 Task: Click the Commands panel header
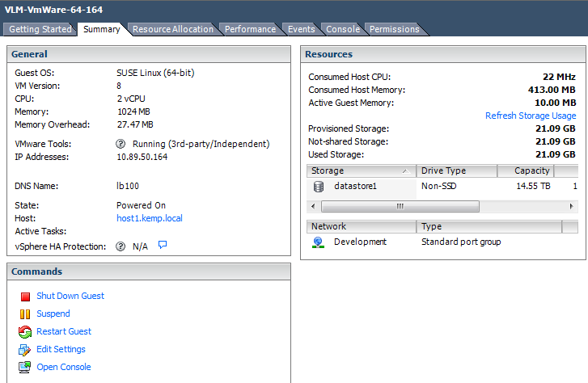point(149,271)
